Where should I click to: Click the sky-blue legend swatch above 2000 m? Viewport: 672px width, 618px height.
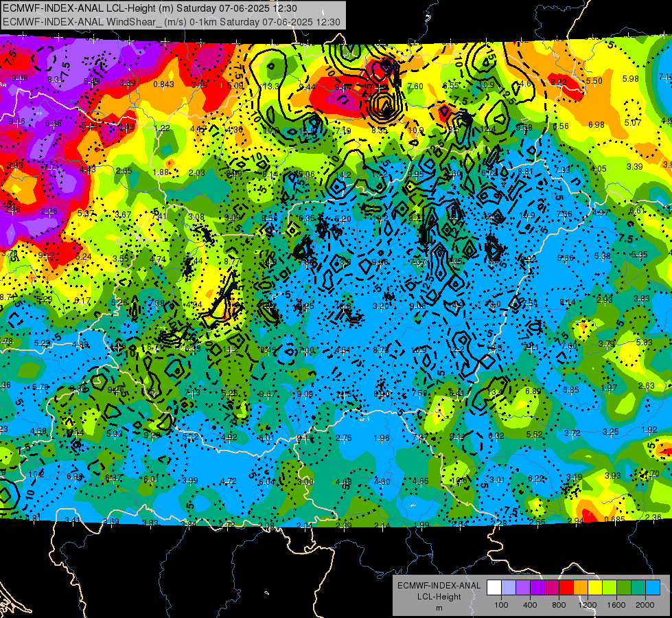pyautogui.click(x=653, y=588)
